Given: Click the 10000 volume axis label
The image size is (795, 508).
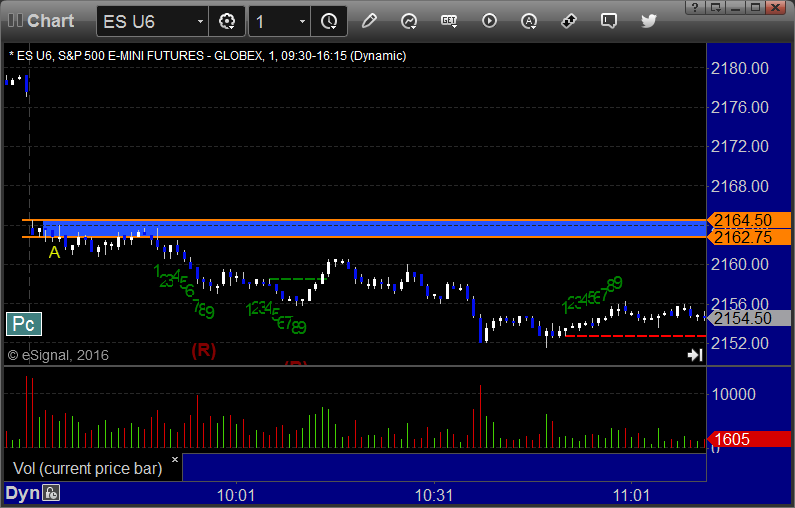Looking at the screenshot, I should tap(734, 394).
